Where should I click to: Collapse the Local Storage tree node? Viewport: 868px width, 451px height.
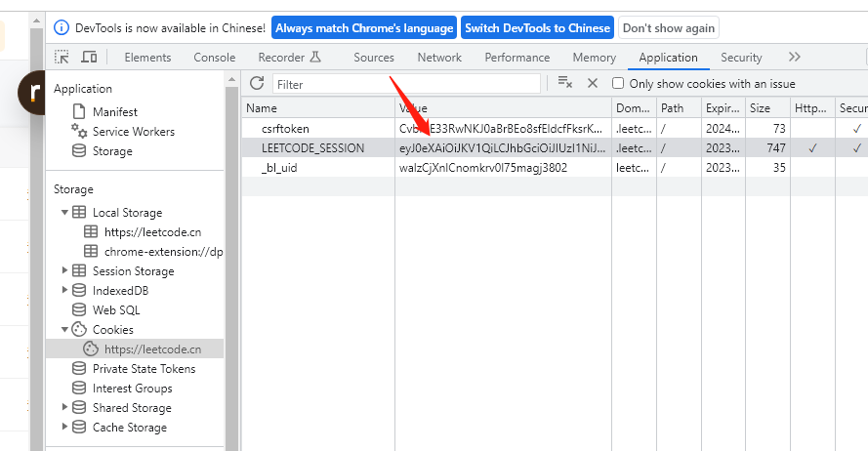[64, 213]
